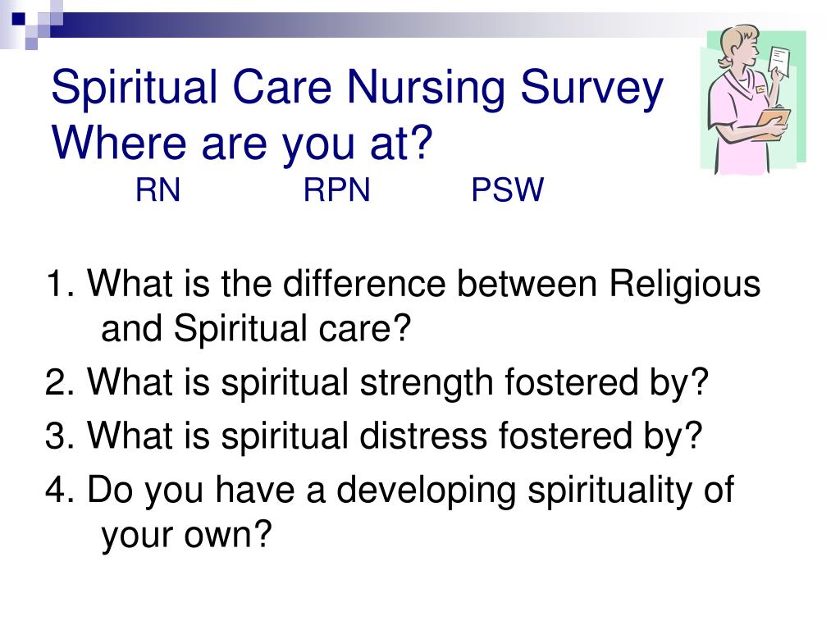840x630 pixels.
Task: Click question 2 about spiritual strength
Action: point(377,382)
